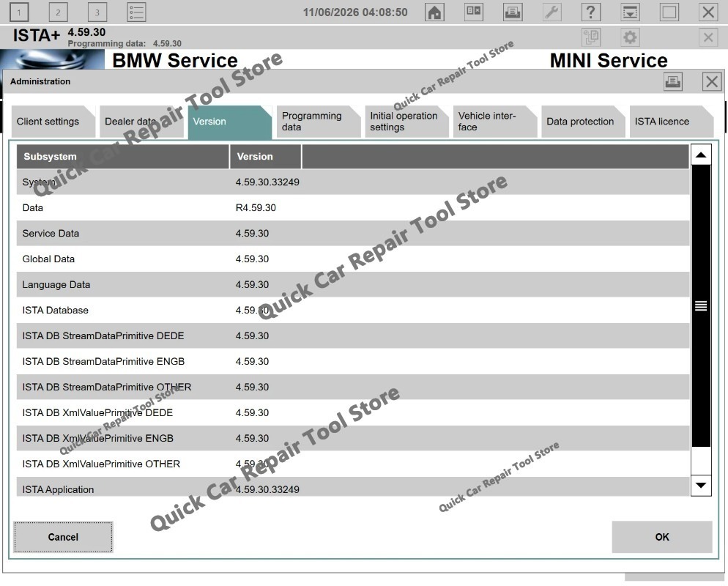Click the scroll up arrow

point(701,155)
